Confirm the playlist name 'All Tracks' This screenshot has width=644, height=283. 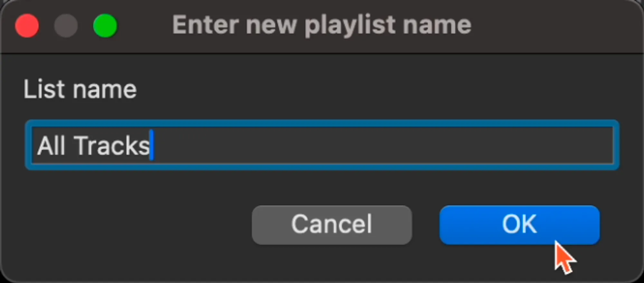[519, 225]
